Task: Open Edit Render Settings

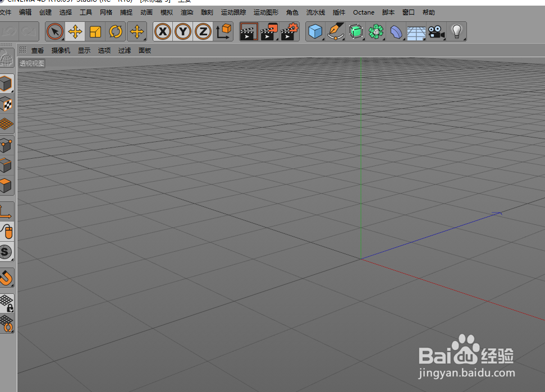Action: click(290, 31)
